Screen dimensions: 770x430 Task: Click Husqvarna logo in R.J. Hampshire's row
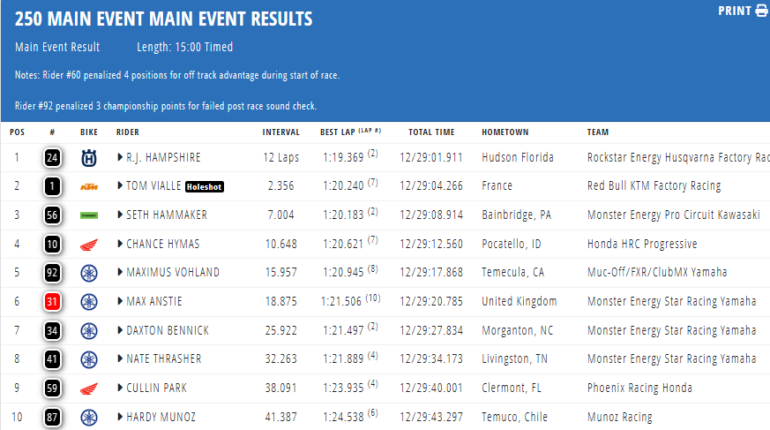pyautogui.click(x=90, y=157)
